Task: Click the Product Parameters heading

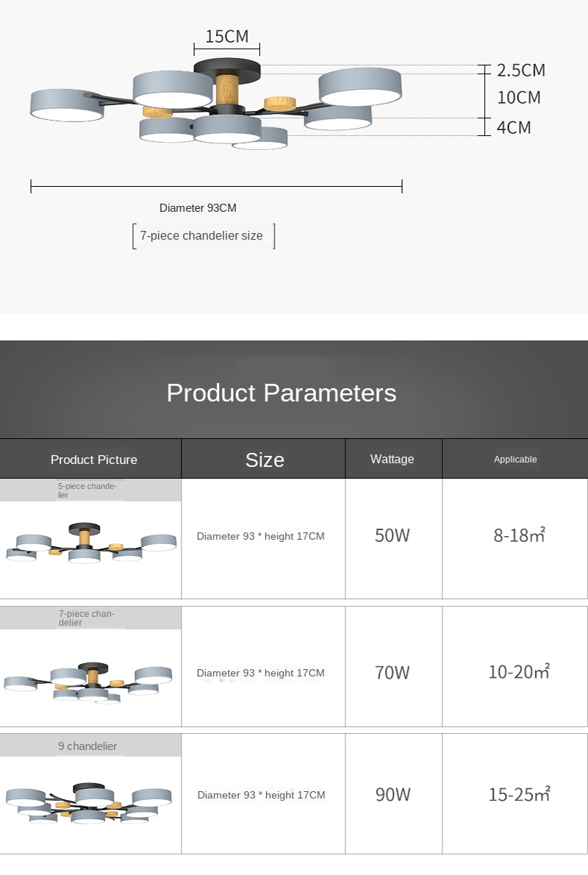Action: pyautogui.click(x=282, y=393)
